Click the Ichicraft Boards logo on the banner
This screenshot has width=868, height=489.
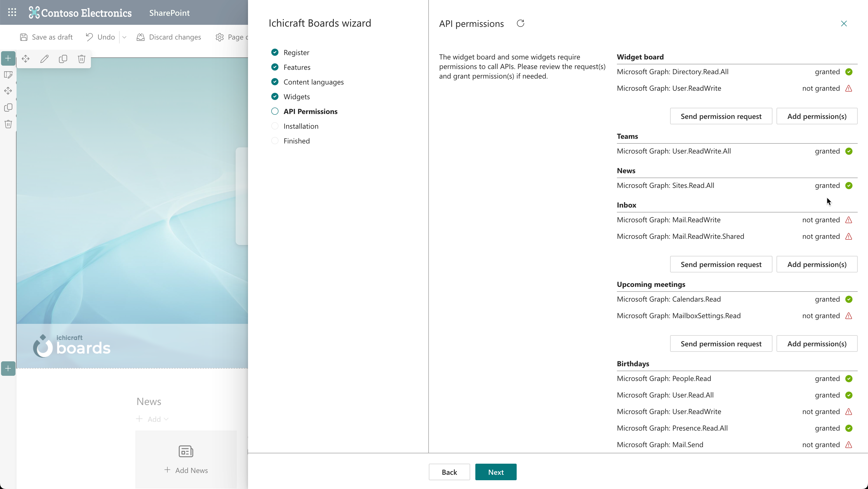72,346
